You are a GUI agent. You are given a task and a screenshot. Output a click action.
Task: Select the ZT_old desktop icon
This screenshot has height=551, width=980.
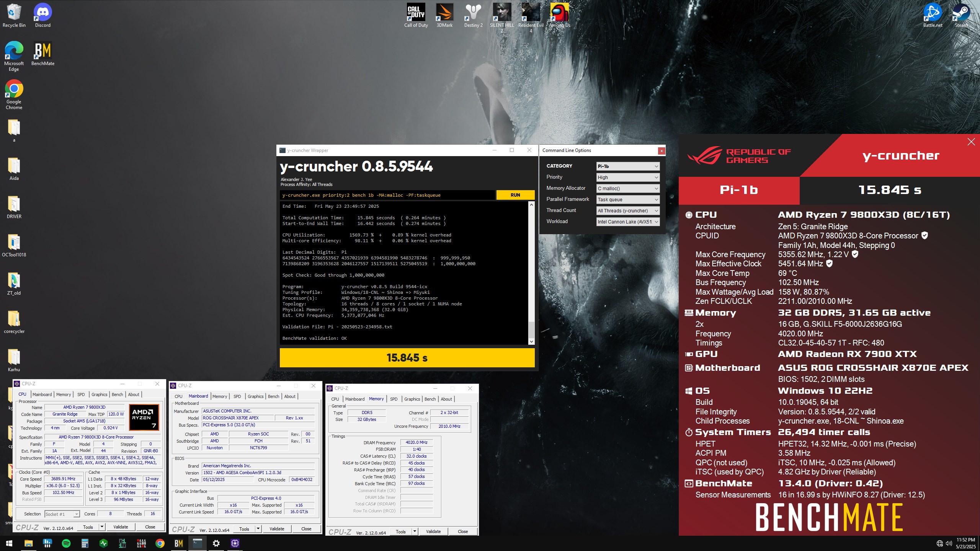(x=14, y=283)
